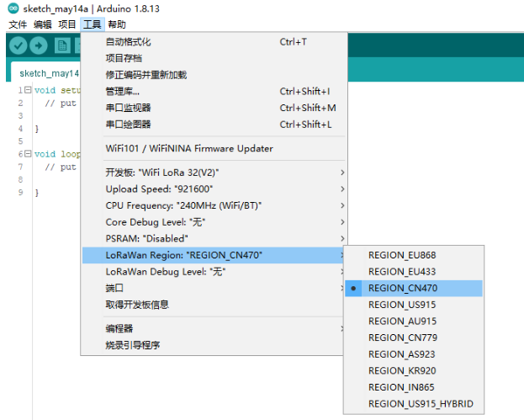Select REGION_CN779 region option
The width and height of the screenshot is (524, 420).
click(414, 338)
